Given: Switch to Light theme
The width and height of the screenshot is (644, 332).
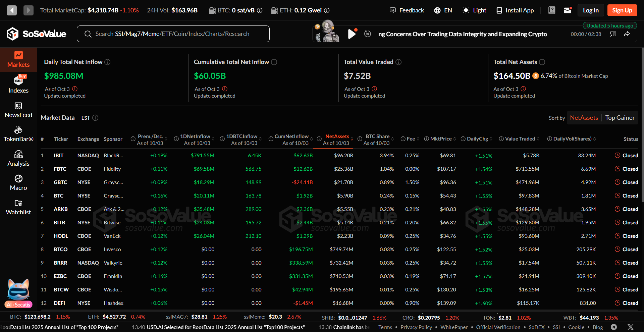Looking at the screenshot, I should coord(474,10).
